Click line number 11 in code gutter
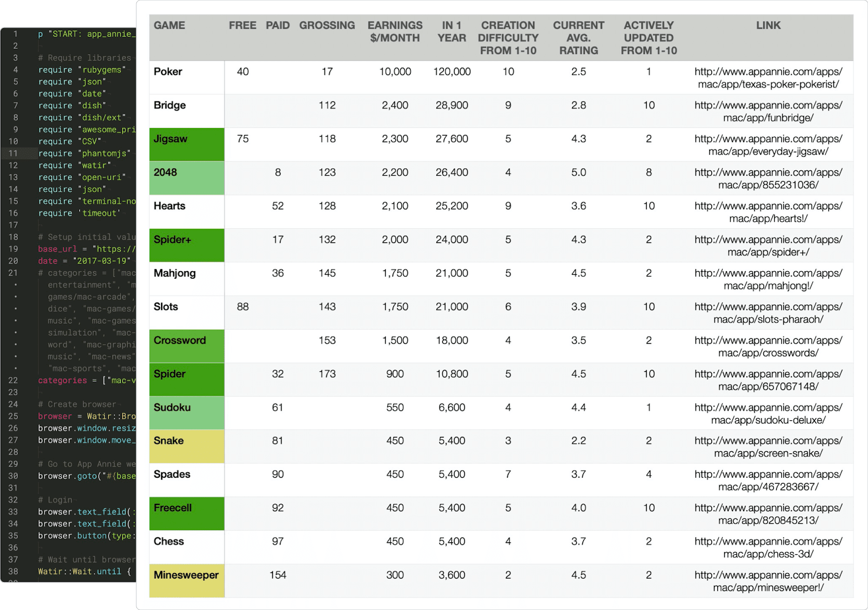 pyautogui.click(x=13, y=153)
